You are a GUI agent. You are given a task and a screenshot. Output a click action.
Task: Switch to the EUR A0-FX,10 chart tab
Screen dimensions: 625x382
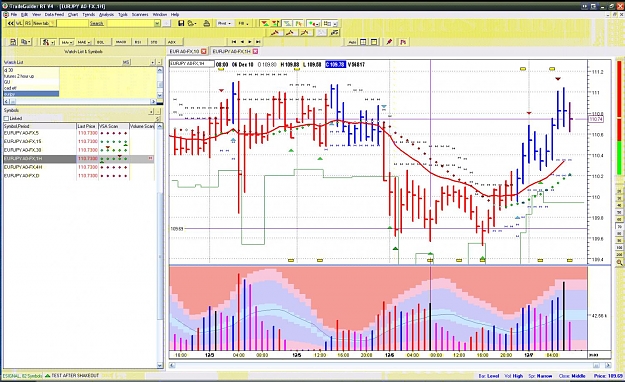(184, 51)
